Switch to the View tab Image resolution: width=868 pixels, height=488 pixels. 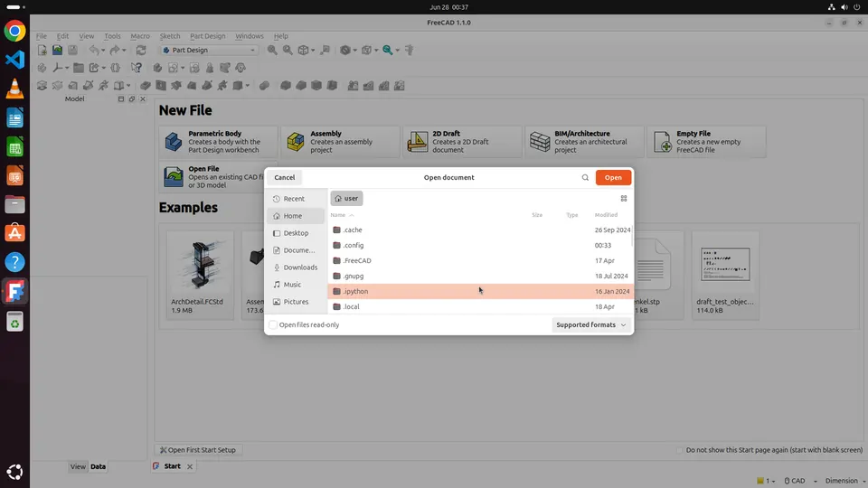click(x=78, y=466)
